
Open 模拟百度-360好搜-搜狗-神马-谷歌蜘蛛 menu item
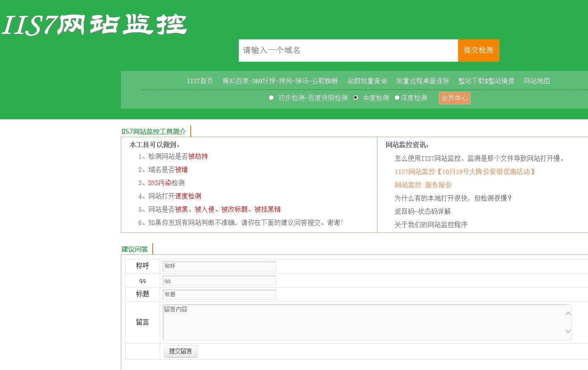(x=280, y=81)
